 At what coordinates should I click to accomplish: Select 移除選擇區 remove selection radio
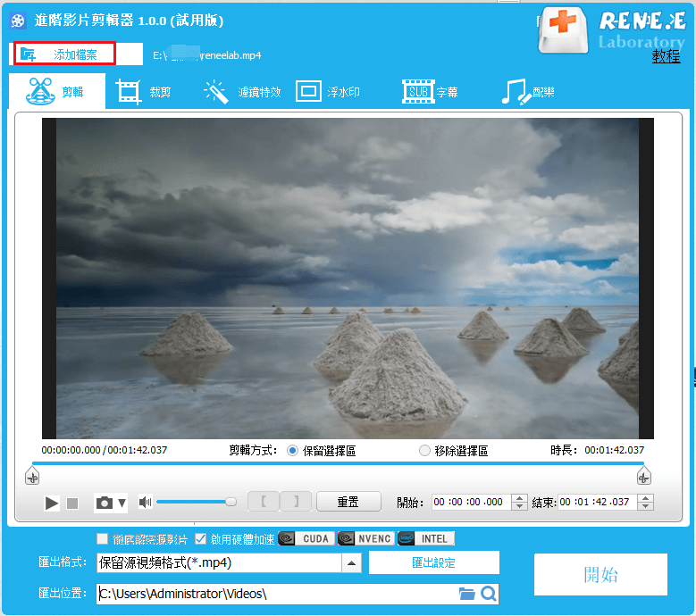click(424, 451)
